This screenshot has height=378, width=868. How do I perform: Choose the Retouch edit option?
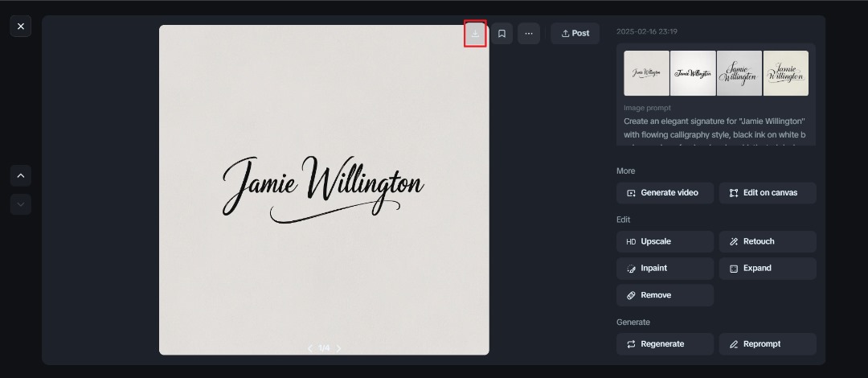click(768, 241)
